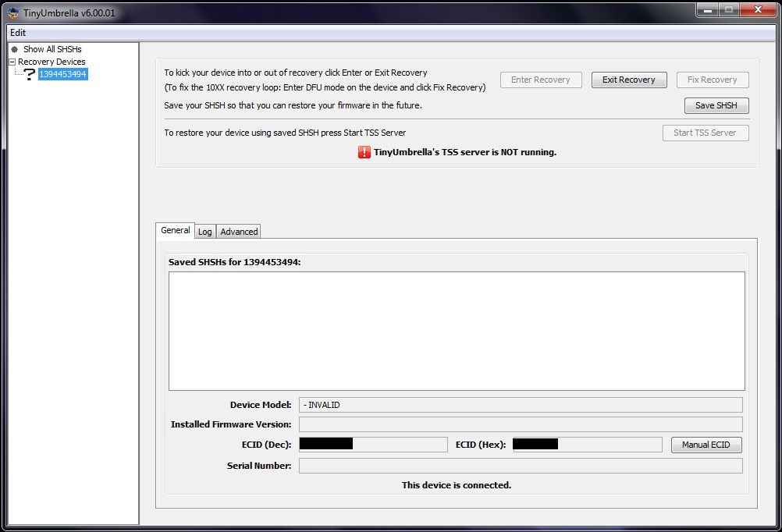Click 'This device is connected.' status text
This screenshot has width=782, height=532.
click(457, 485)
